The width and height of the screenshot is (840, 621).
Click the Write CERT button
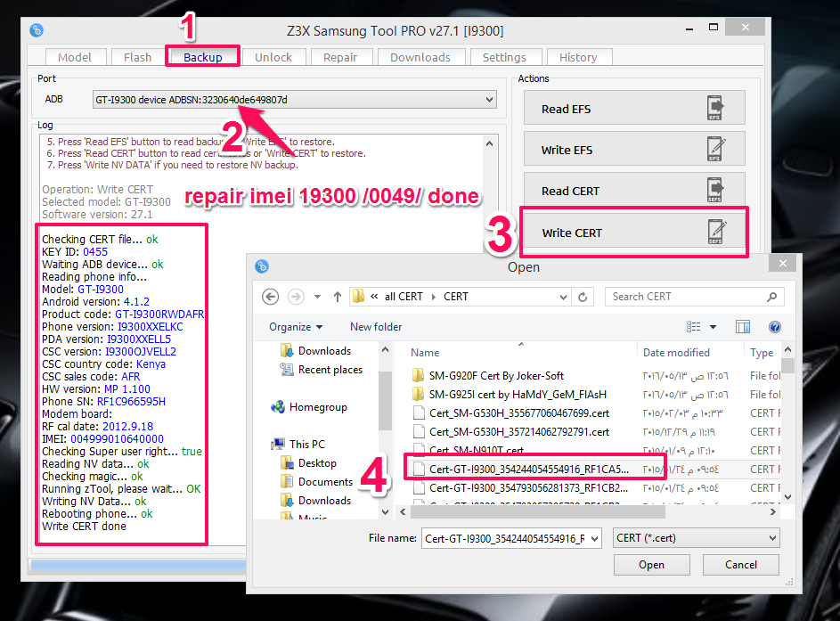pos(634,233)
